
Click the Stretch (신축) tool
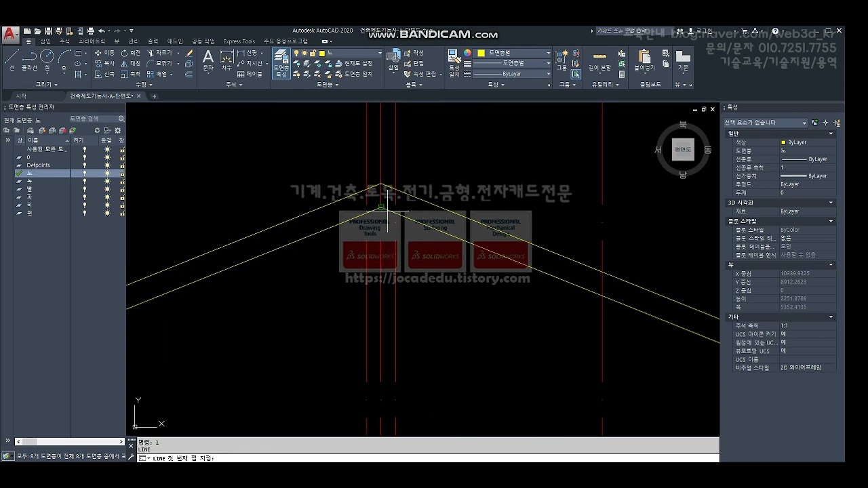105,74
